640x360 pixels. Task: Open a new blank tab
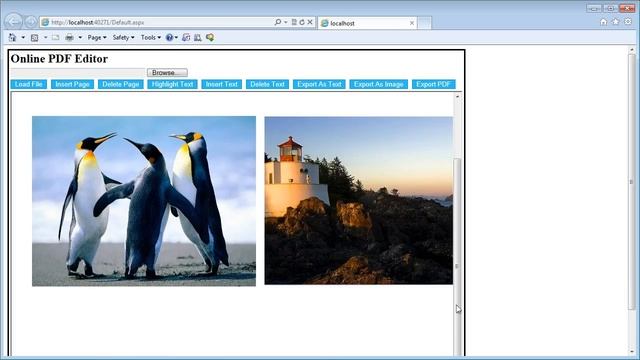(424, 23)
